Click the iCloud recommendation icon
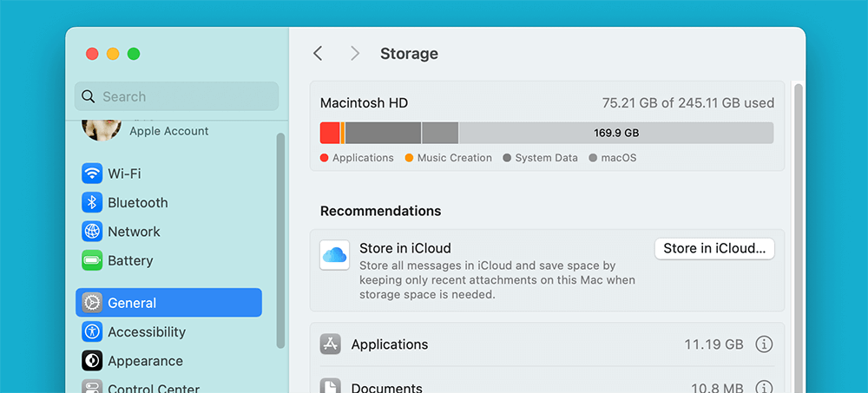Image resolution: width=868 pixels, height=393 pixels. pyautogui.click(x=334, y=255)
